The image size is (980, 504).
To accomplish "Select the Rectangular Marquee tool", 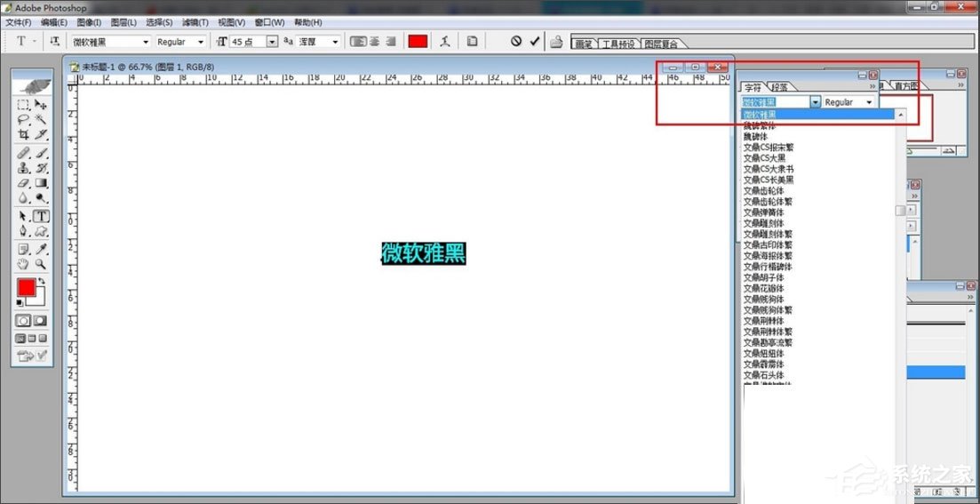I will [x=24, y=104].
